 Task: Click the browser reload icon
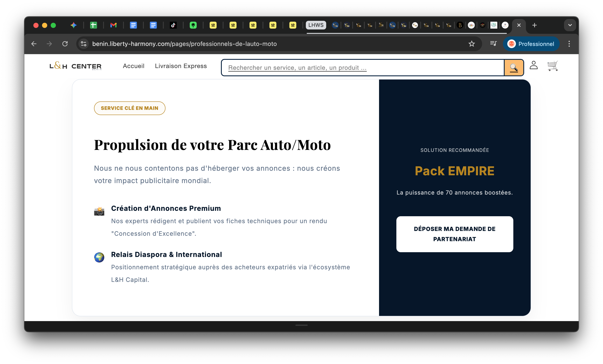[x=65, y=44]
